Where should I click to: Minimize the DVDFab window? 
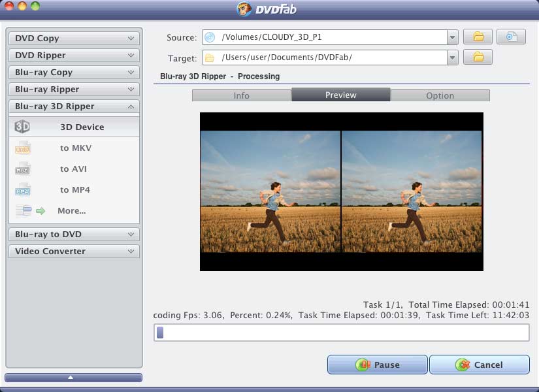point(22,6)
